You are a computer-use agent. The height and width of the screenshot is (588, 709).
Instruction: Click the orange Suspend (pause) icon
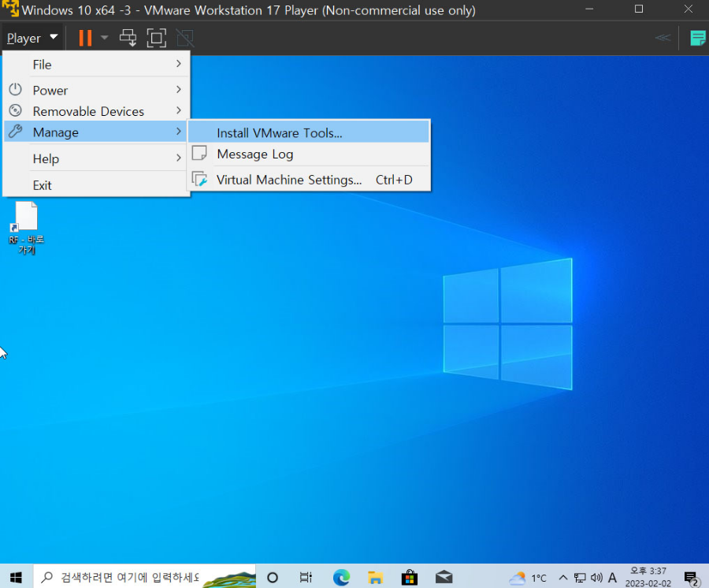(x=85, y=38)
